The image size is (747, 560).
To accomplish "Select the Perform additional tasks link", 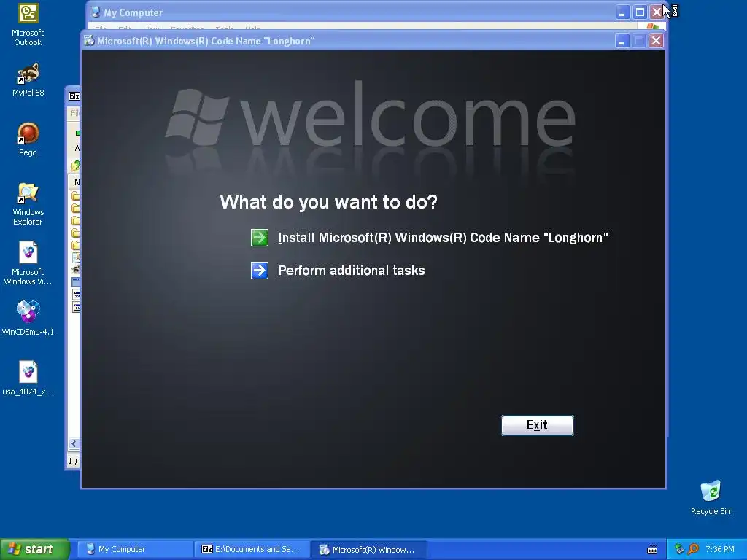I will coord(352,271).
